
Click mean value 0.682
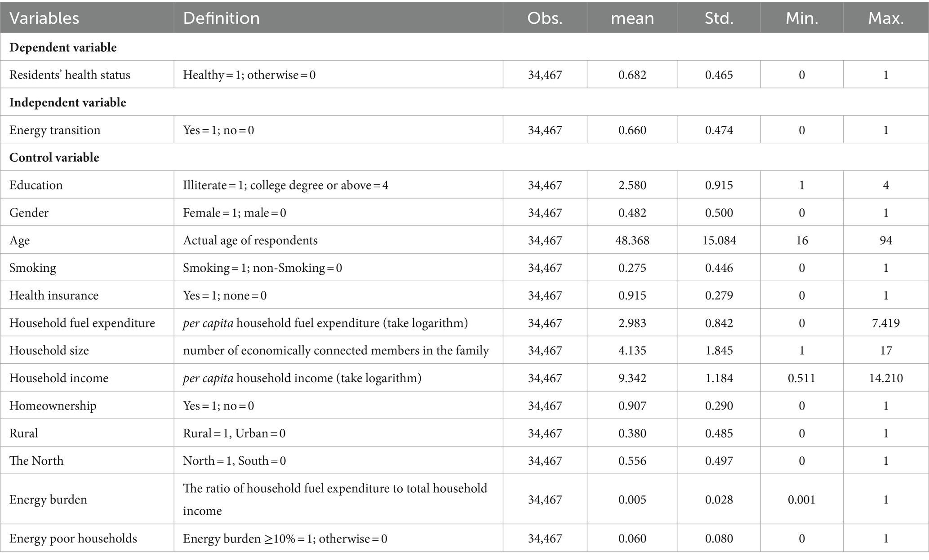click(632, 75)
